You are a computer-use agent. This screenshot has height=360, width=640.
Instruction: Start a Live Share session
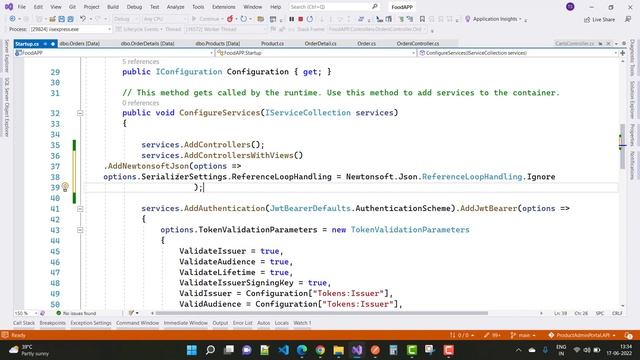[x=599, y=20]
